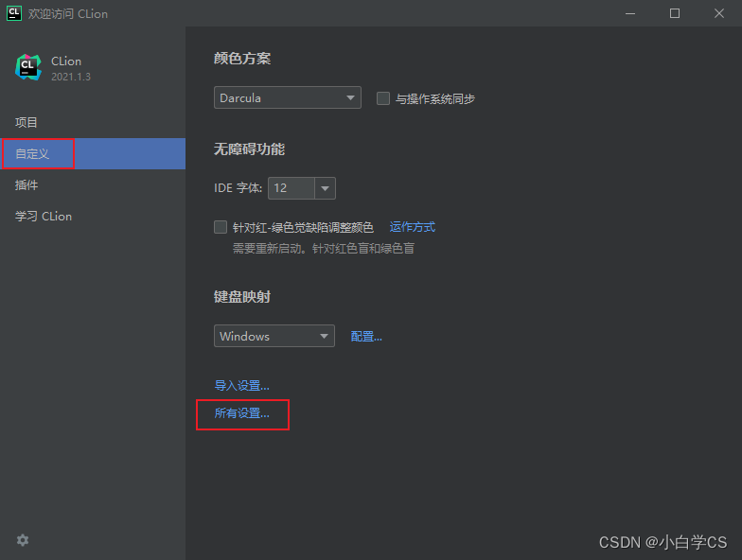Expand the IDE font size arrow
The height and width of the screenshot is (560, 742).
pos(326,188)
